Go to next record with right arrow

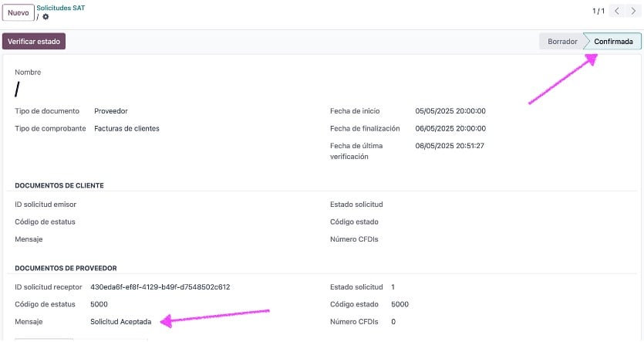pos(633,11)
